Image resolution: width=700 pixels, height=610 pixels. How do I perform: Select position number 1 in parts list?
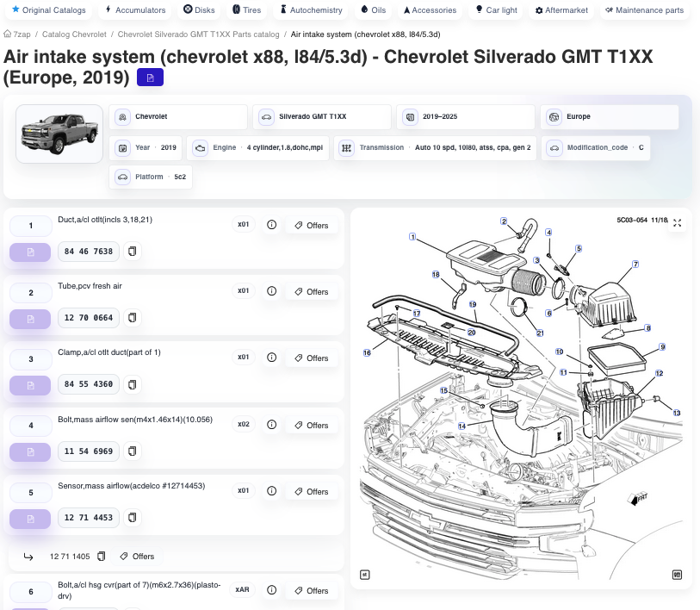coord(31,226)
